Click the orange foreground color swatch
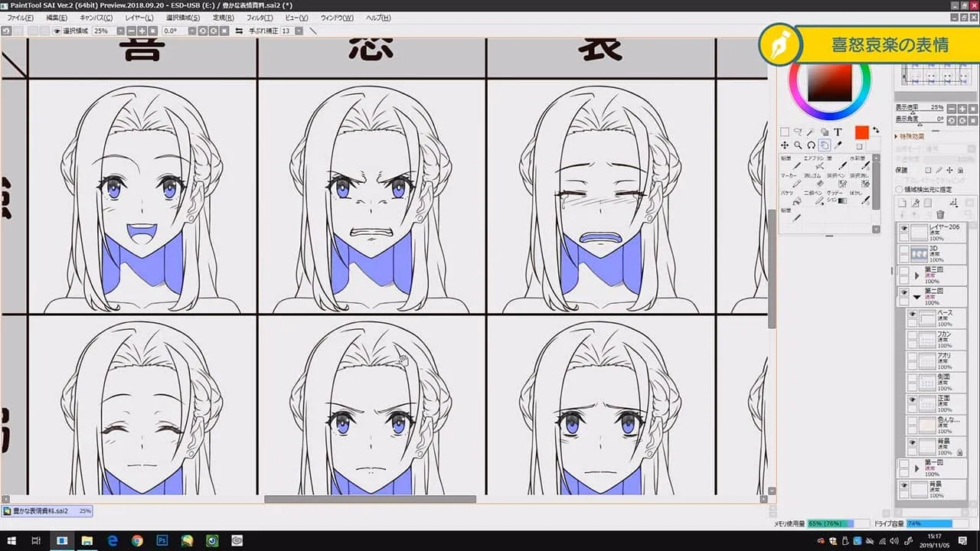Viewport: 980px width, 551px height. coord(862,132)
